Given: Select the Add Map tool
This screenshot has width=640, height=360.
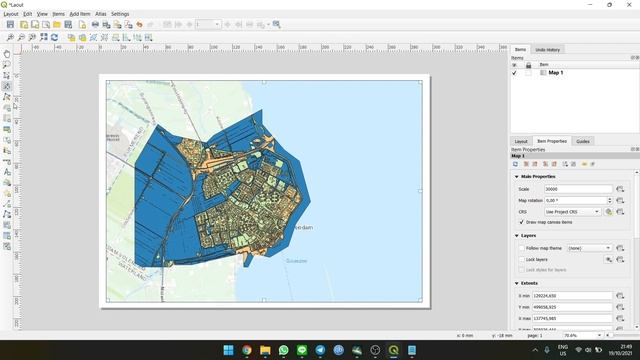Looking at the screenshot, I should click(x=7, y=108).
